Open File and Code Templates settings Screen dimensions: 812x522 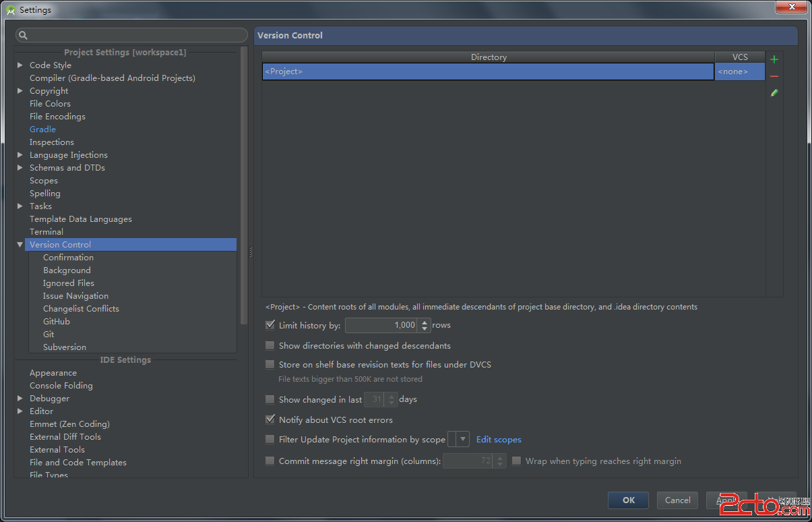tap(78, 463)
